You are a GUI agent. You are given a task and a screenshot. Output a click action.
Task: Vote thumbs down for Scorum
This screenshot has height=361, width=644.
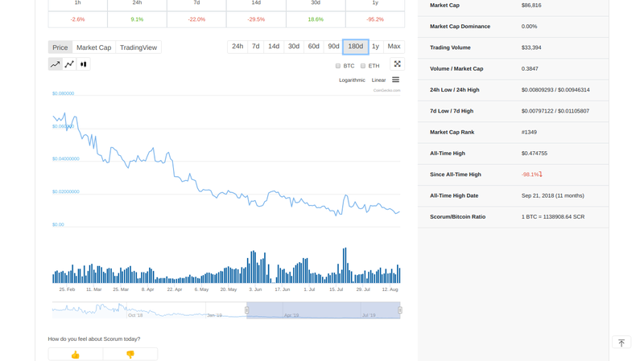pos(130,355)
